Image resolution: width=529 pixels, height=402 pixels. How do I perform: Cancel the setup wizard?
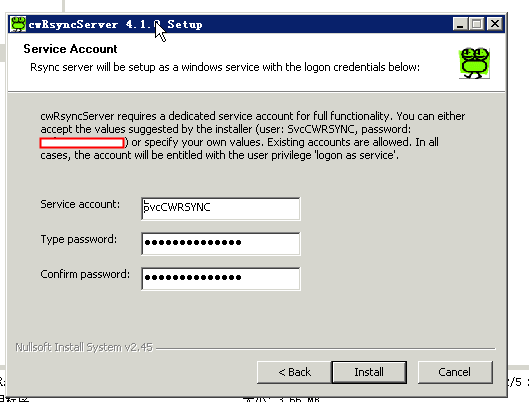pos(455,372)
